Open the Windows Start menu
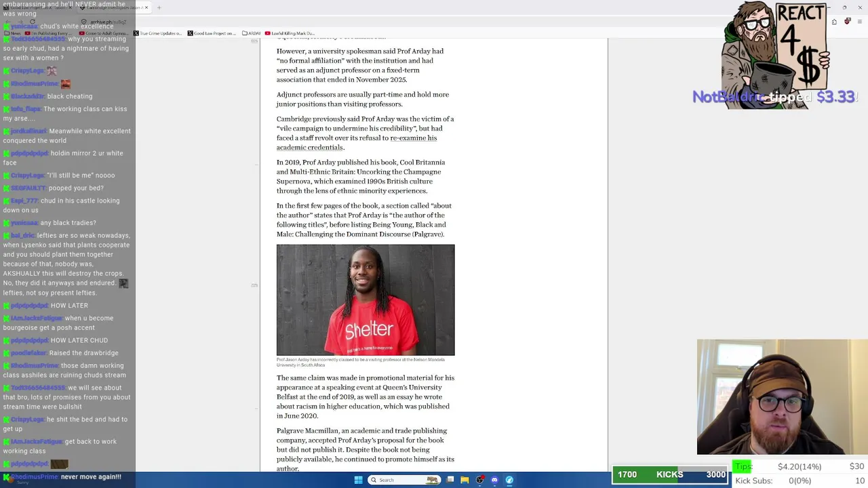868x488 pixels. click(358, 480)
